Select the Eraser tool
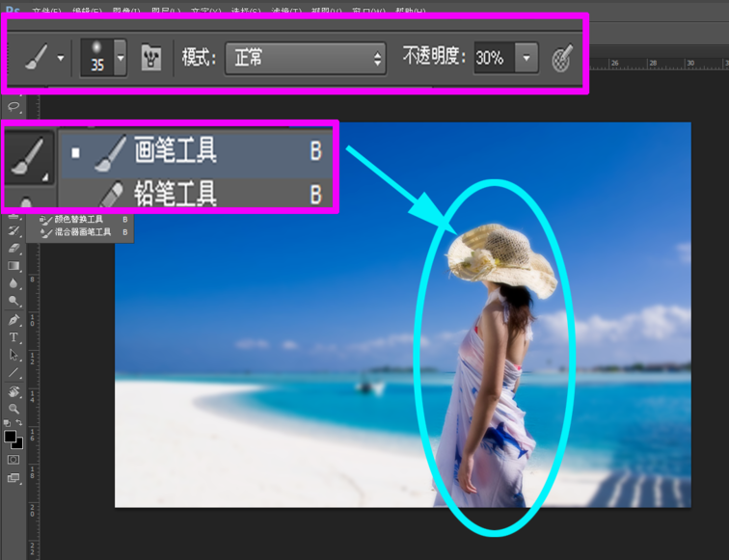 (x=13, y=248)
